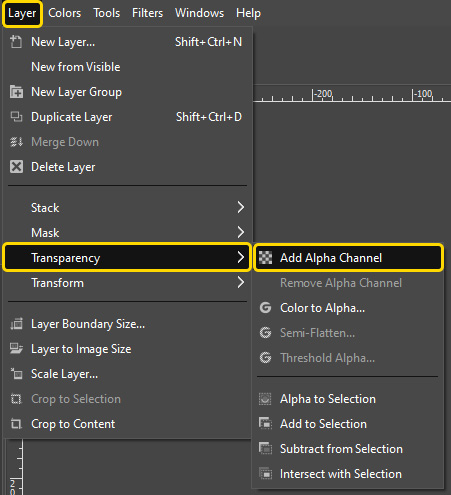Select Layer to Image Size
451x495 pixels.
81,349
